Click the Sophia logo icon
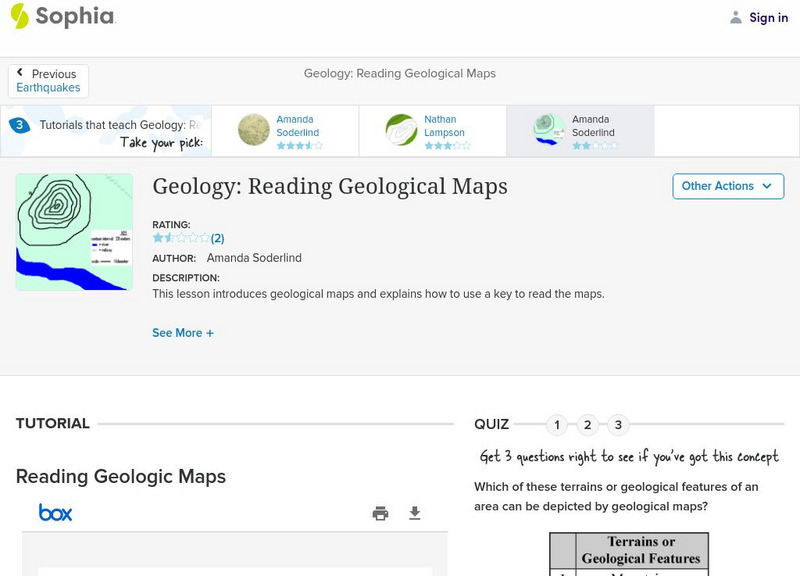800x576 pixels. (20, 16)
